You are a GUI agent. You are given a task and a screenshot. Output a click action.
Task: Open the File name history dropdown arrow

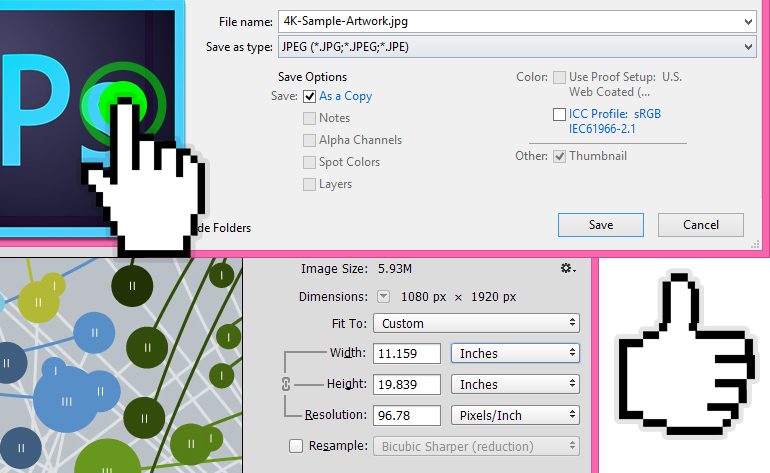[748, 22]
